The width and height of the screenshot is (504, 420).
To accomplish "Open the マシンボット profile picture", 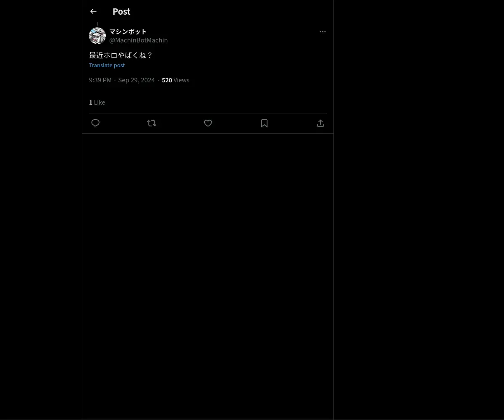I will (97, 36).
